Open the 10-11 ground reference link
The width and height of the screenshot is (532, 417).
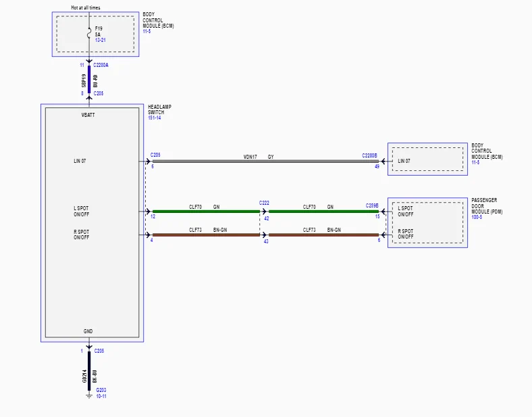(x=101, y=396)
